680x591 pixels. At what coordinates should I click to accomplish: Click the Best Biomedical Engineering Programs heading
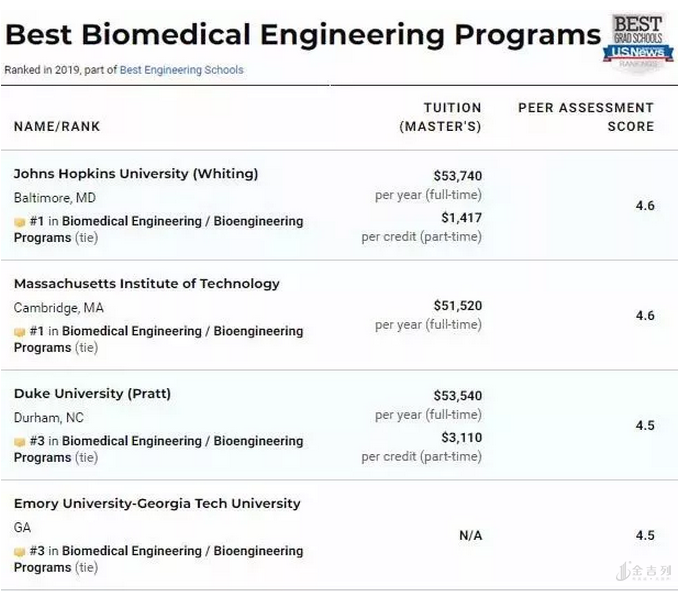302,35
